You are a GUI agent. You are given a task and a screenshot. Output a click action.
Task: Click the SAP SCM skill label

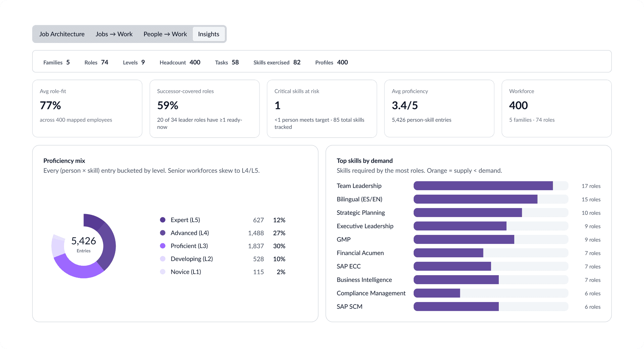click(350, 307)
